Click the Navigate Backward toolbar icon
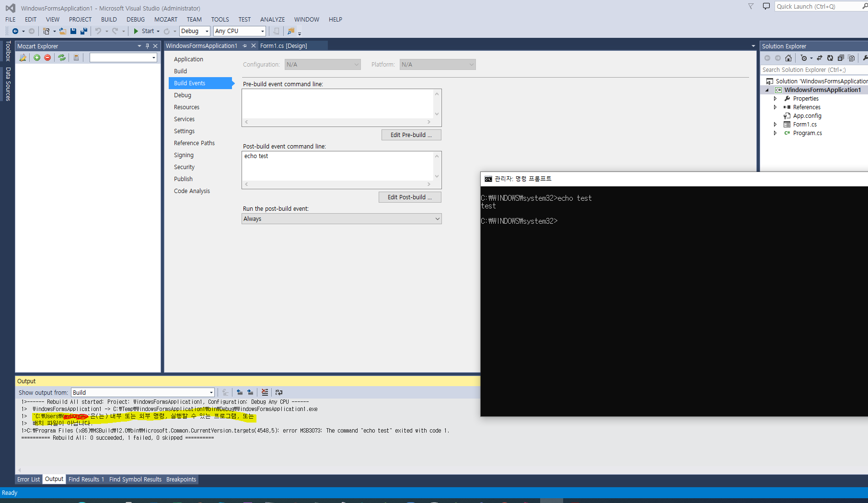Viewport: 868px width, 503px height. [x=15, y=31]
